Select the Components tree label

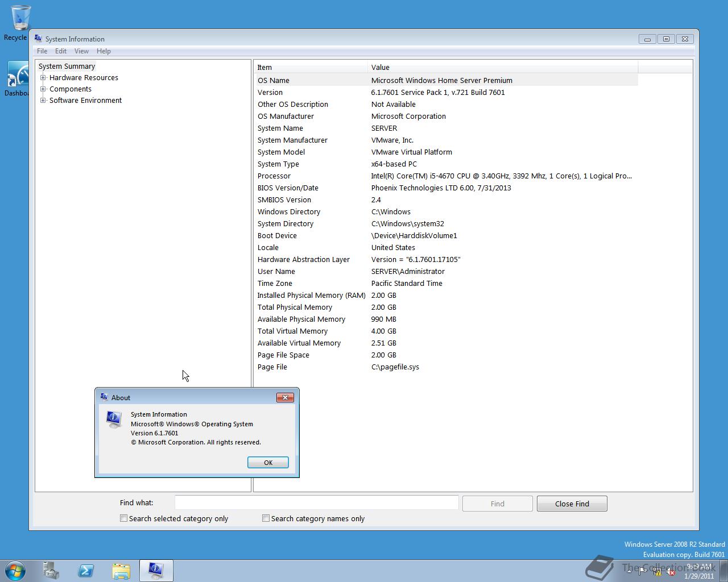tap(71, 89)
